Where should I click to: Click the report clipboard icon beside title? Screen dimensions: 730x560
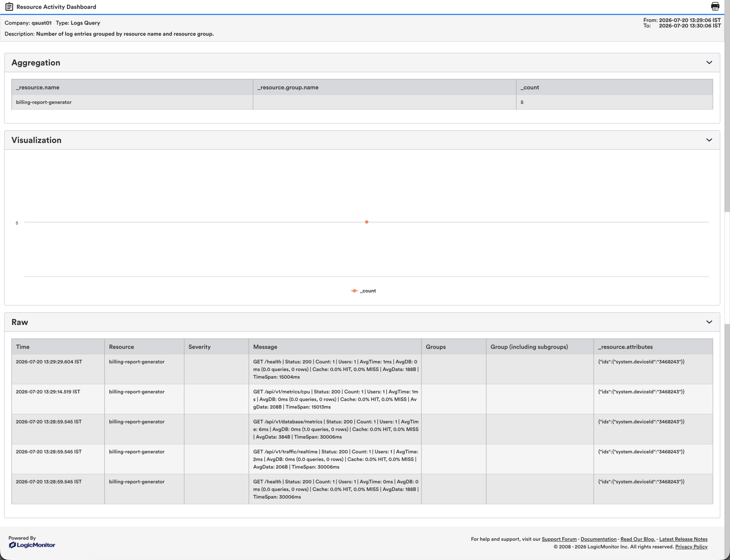[x=9, y=7]
